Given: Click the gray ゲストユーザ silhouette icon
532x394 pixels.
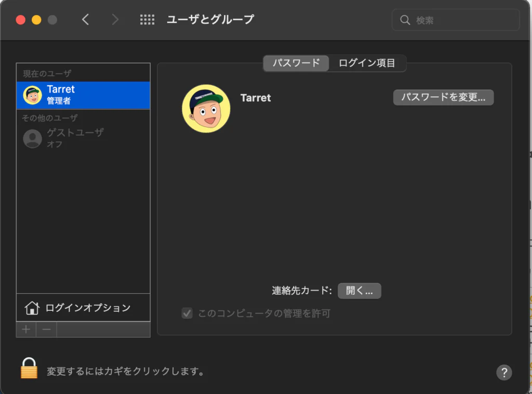Looking at the screenshot, I should point(32,138).
